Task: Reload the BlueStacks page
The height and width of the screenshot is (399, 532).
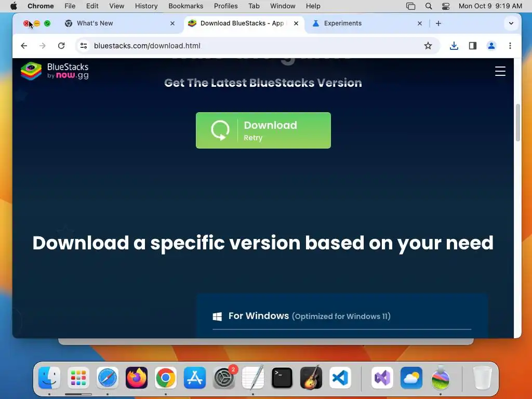Action: pos(61,46)
